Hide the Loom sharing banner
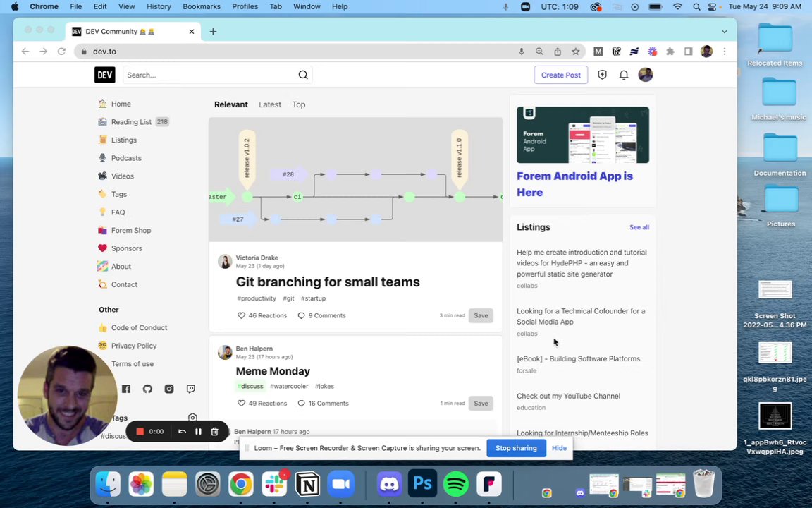The height and width of the screenshot is (508, 812). (x=559, y=448)
